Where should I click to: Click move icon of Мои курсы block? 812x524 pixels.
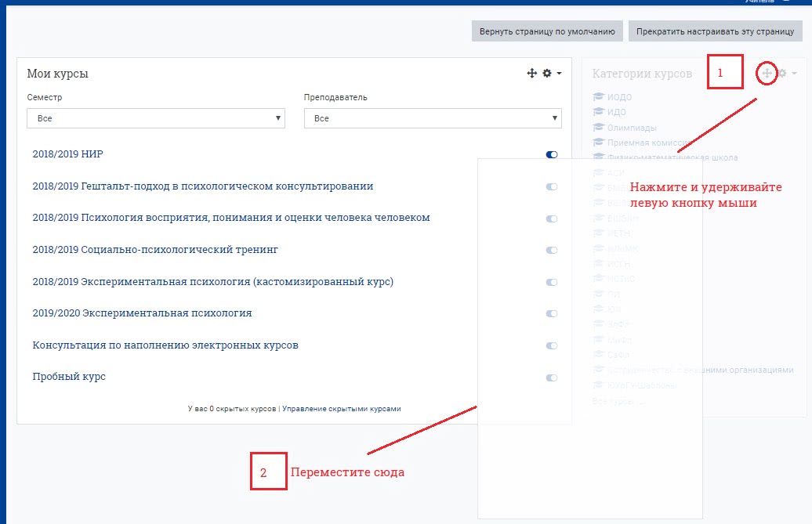(531, 73)
